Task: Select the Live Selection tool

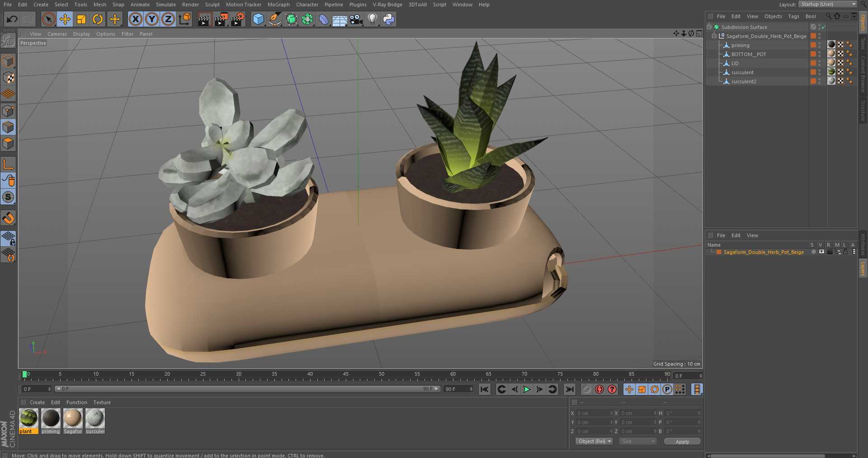Action: [x=48, y=19]
